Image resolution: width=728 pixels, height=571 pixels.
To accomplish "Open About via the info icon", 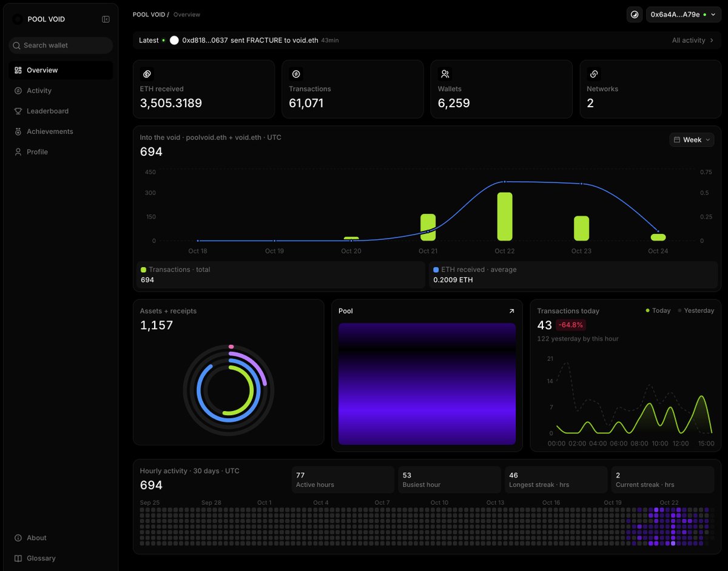I will click(18, 538).
